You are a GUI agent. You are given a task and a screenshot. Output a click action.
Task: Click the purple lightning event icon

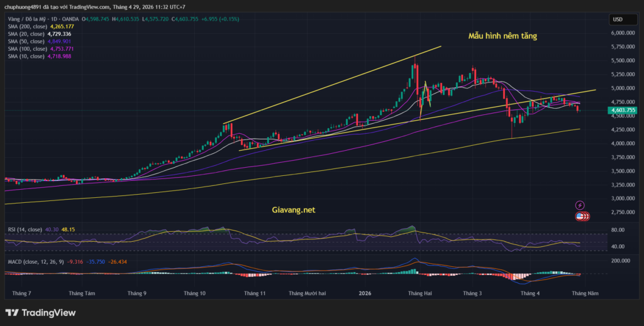[580, 205]
